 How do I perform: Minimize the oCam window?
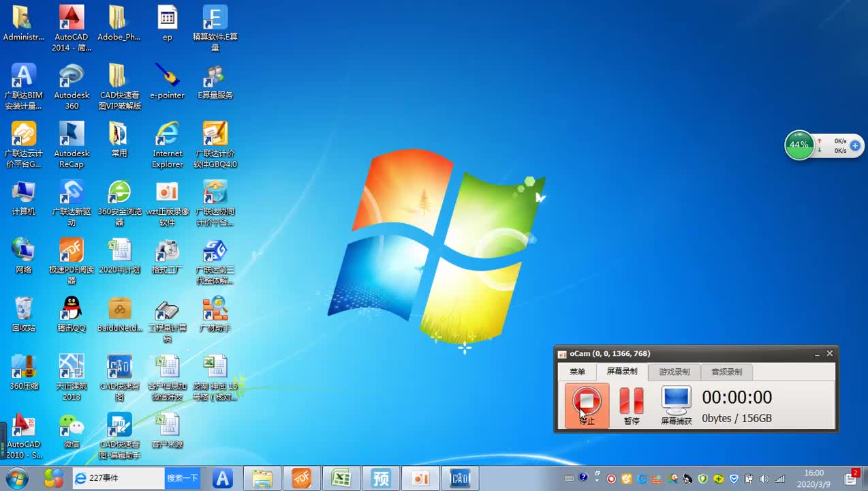tap(817, 354)
